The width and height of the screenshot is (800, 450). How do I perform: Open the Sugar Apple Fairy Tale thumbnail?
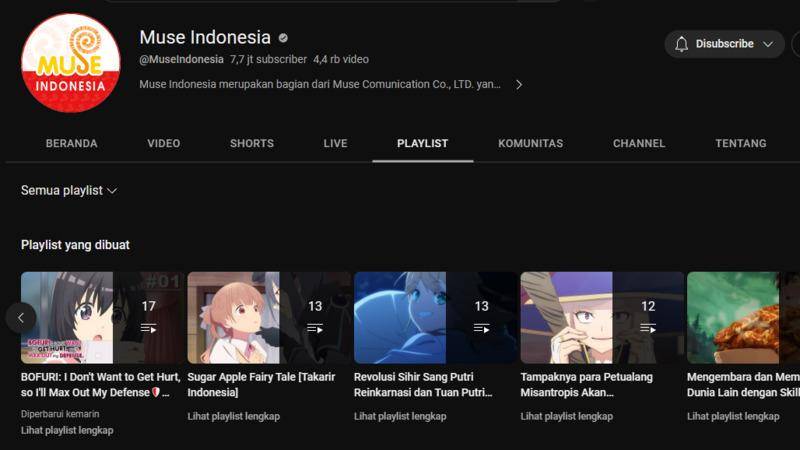point(268,317)
